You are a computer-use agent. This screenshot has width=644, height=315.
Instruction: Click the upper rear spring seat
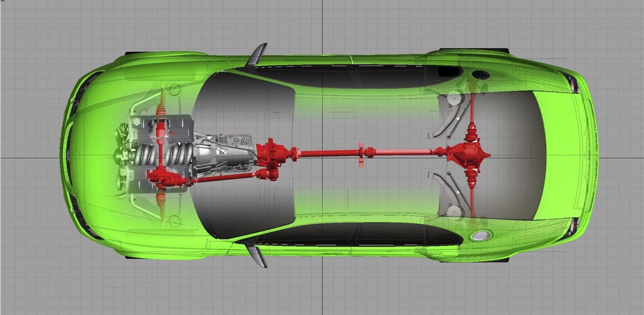[x=453, y=99]
